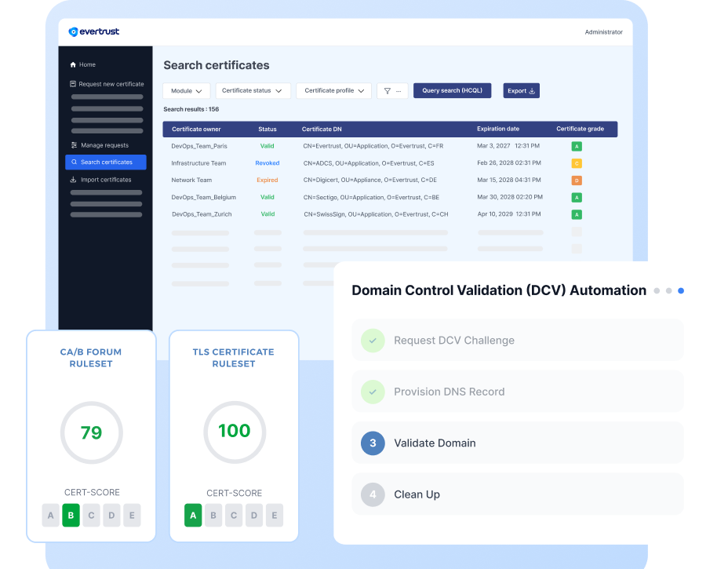Expand the Module dropdown
This screenshot has width=728, height=569.
[x=186, y=90]
